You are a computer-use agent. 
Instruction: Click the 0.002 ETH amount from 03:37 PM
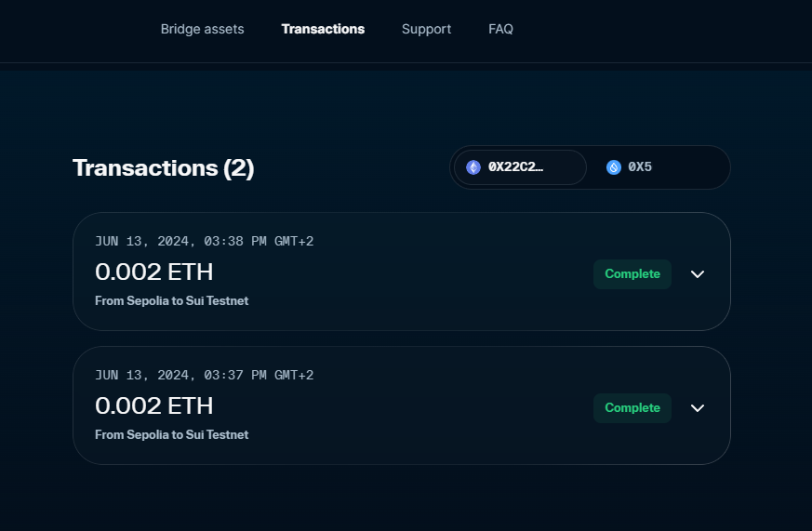(x=154, y=405)
